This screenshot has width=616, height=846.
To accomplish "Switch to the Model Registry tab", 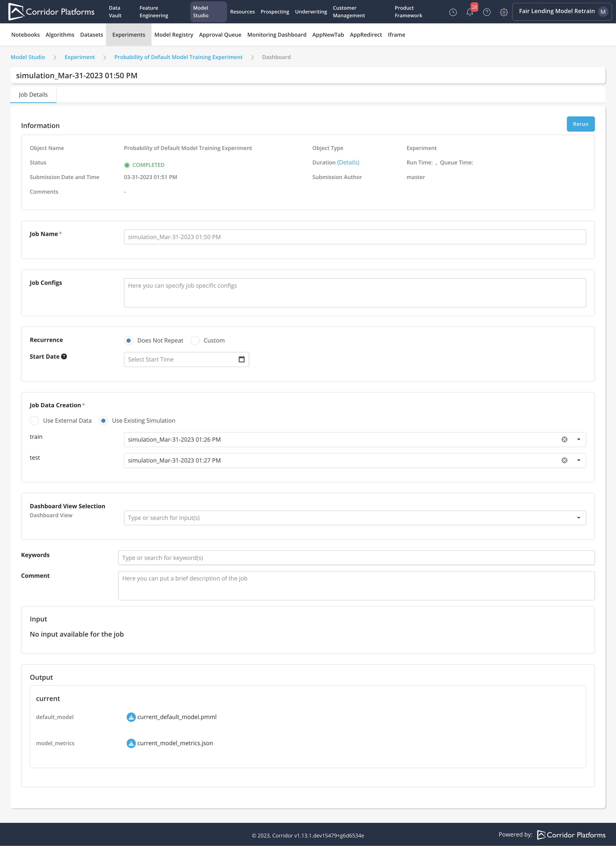I will 173,35.
